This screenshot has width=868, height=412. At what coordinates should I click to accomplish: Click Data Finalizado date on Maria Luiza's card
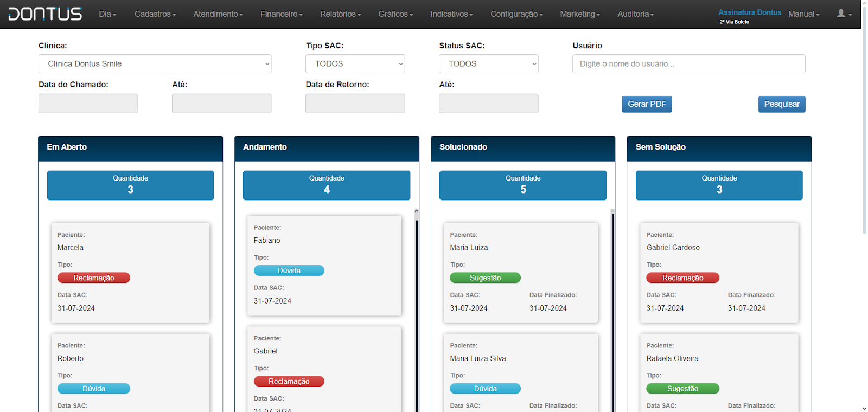pyautogui.click(x=548, y=308)
